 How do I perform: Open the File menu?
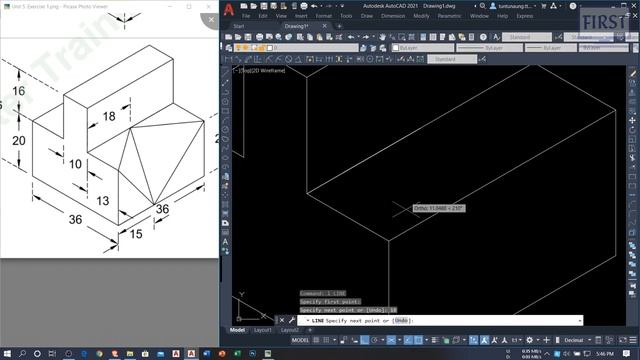pyautogui.click(x=246, y=16)
